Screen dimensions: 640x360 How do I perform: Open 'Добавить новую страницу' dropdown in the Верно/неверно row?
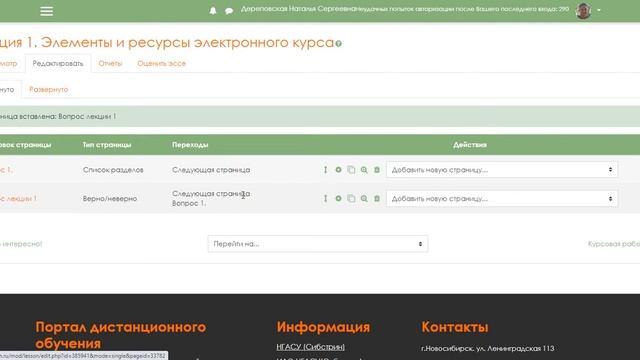click(502, 199)
